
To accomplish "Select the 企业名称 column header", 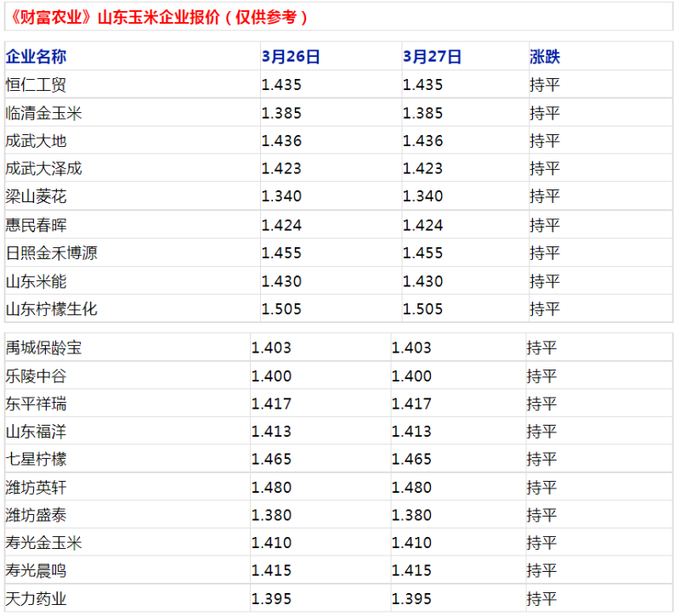I will pyautogui.click(x=36, y=56).
